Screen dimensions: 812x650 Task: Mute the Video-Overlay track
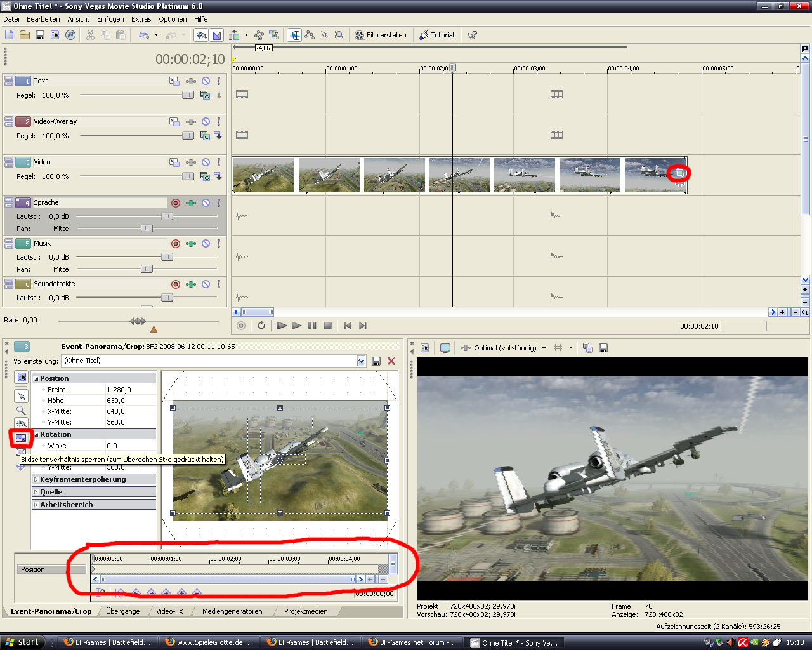(206, 121)
